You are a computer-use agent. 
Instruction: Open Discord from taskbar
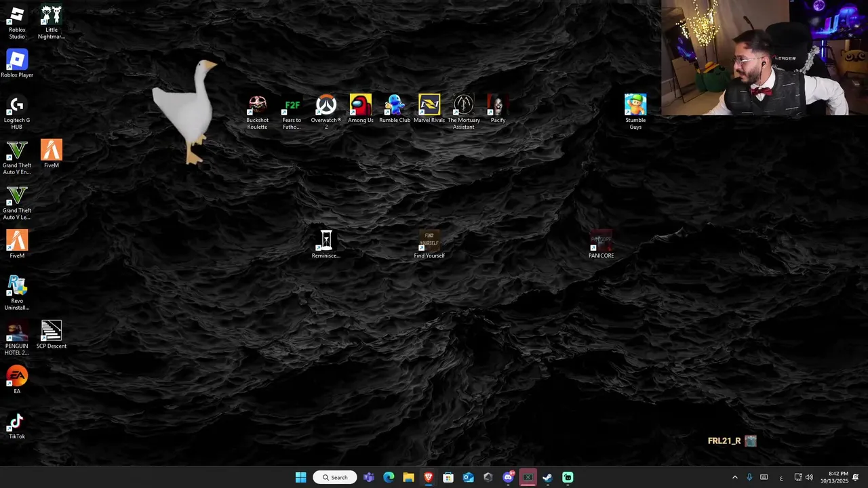click(508, 477)
